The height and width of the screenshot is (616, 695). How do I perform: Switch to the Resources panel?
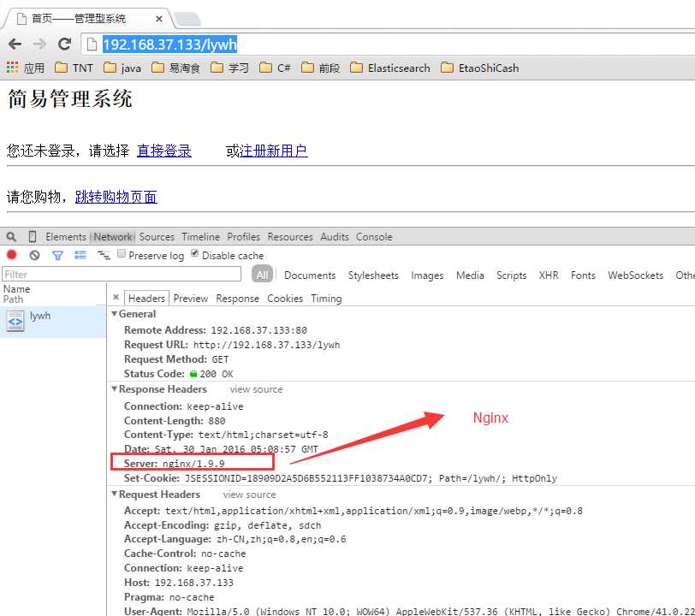[290, 237]
